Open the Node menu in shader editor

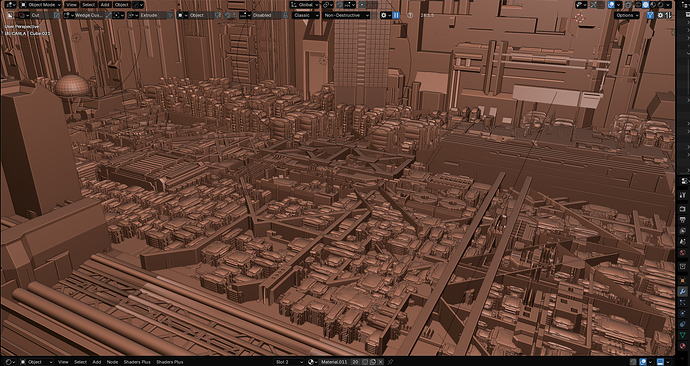tap(112, 362)
